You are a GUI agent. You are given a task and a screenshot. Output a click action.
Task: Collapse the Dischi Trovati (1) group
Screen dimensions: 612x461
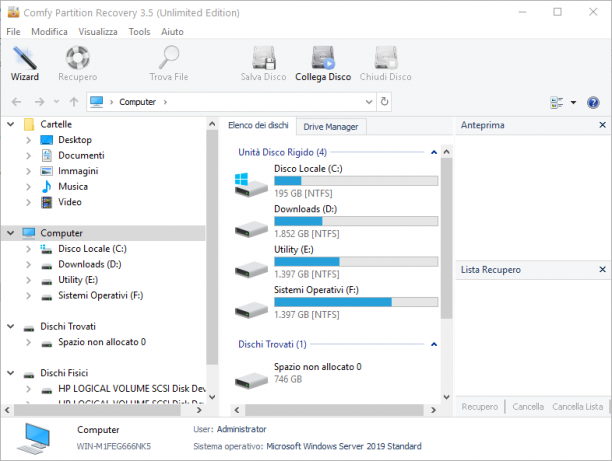pos(434,344)
